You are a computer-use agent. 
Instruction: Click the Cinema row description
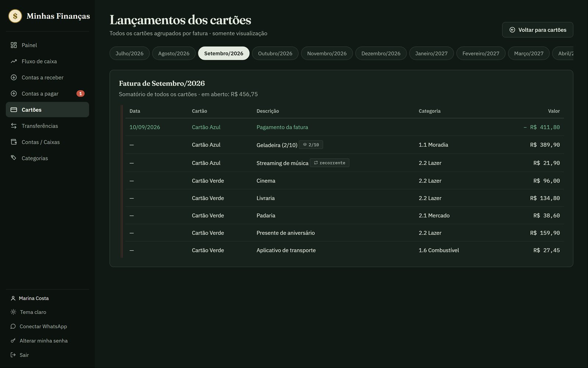click(x=266, y=181)
